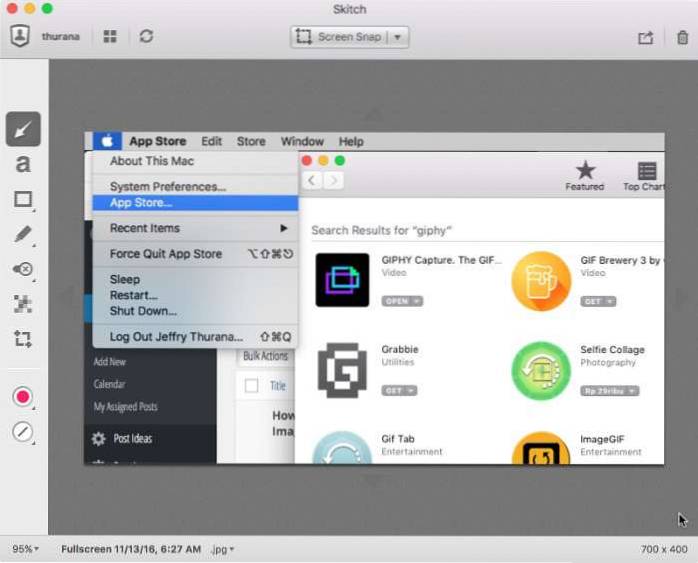This screenshot has width=698, height=563.
Task: Click the Fullscreen 11/13/16 filename field
Action: (131, 549)
